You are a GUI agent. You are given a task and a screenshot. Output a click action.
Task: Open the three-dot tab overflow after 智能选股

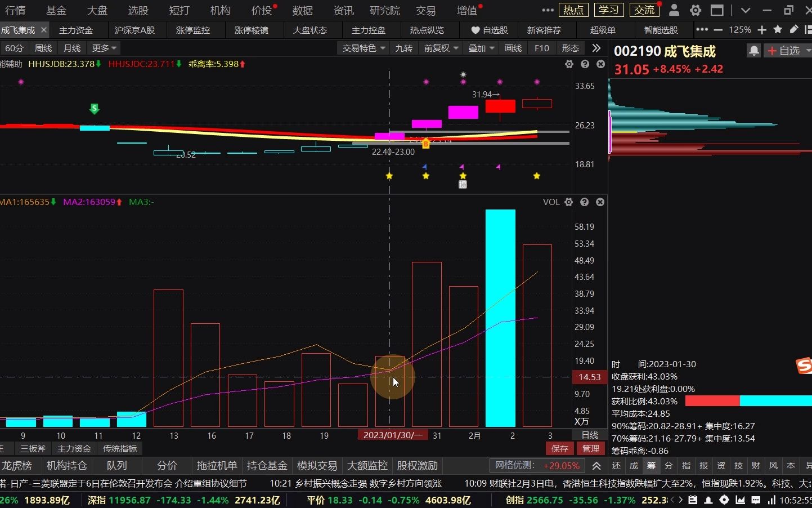click(702, 29)
